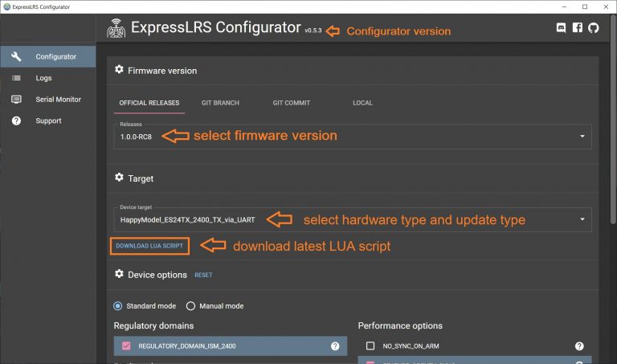Enable the NO_SYNC_ON_ARM checkbox

(x=370, y=346)
